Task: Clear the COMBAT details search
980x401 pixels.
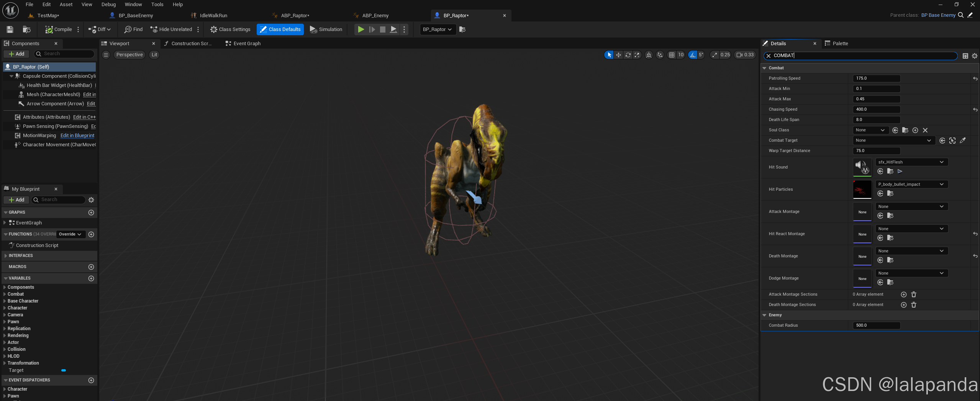Action: coord(768,56)
